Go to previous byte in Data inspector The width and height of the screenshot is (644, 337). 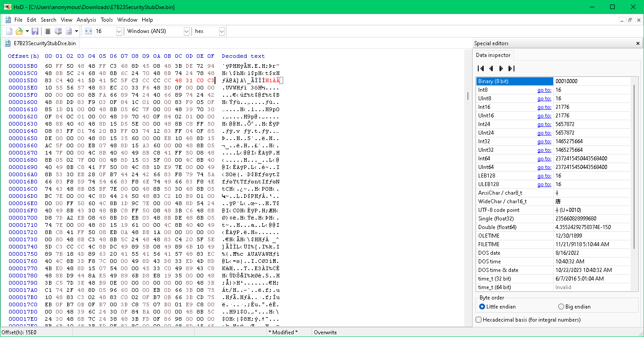(x=491, y=69)
